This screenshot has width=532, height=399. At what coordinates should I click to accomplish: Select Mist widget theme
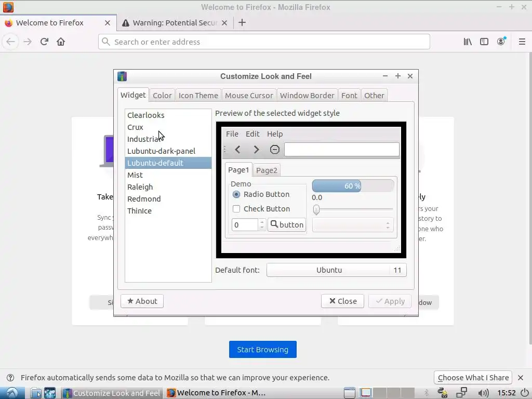(x=168, y=175)
